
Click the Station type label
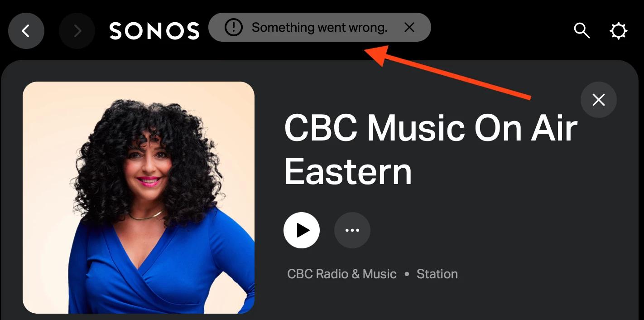click(x=437, y=274)
